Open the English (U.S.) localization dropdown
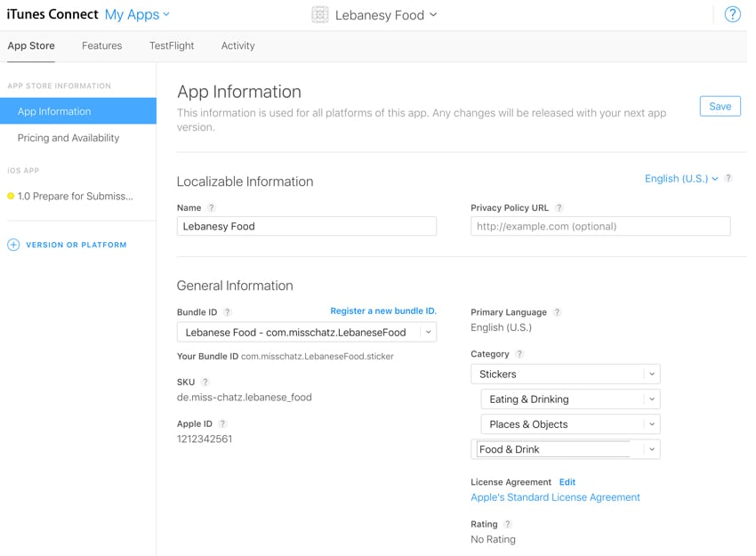The width and height of the screenshot is (756, 556). click(681, 179)
